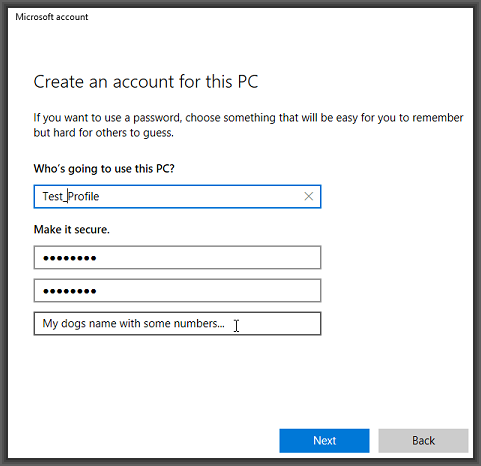The width and height of the screenshot is (481, 466).
Task: Place the cursor on the word Test in the username field
Action: tap(52, 196)
